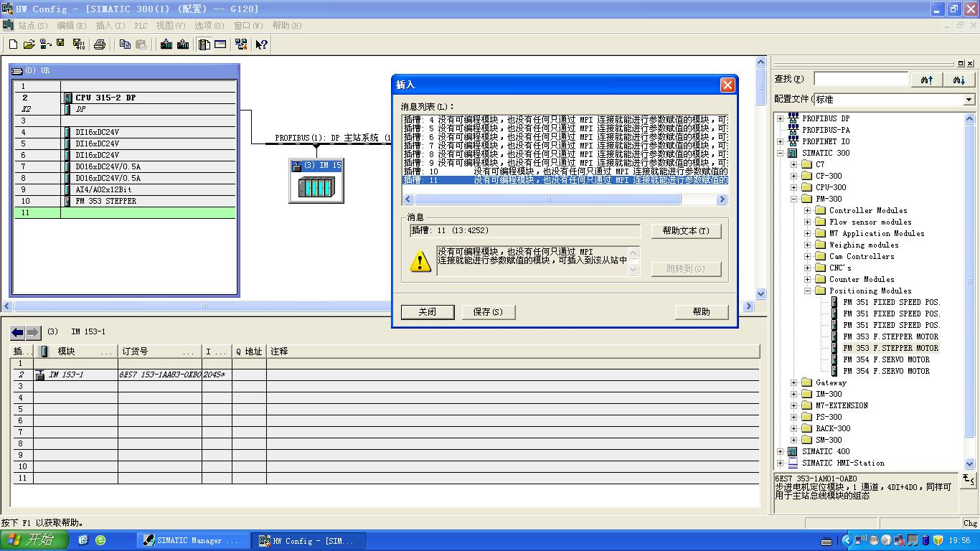Click the 查找 search input field
This screenshot has width=980, height=551.
[x=861, y=79]
